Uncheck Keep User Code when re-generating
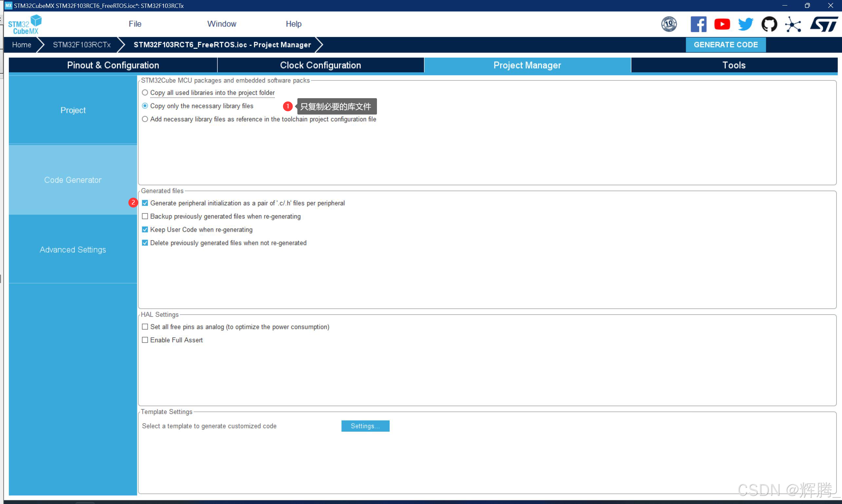The width and height of the screenshot is (842, 504). click(x=145, y=230)
